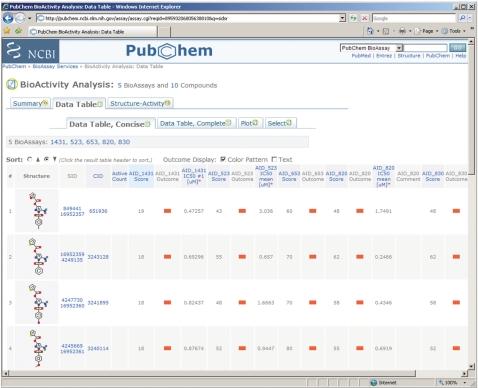Select the Select sub-tab
The width and height of the screenshot is (478, 388).
tap(280, 123)
